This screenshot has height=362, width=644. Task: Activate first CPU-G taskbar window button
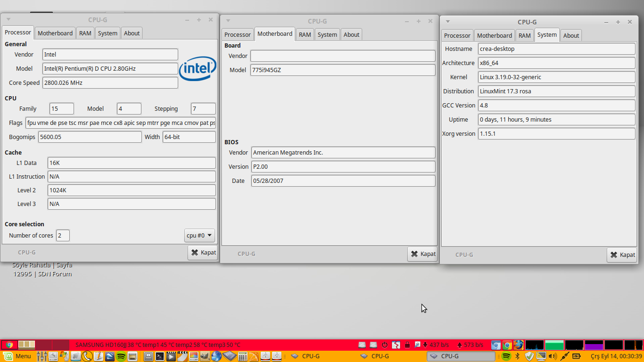click(322, 356)
